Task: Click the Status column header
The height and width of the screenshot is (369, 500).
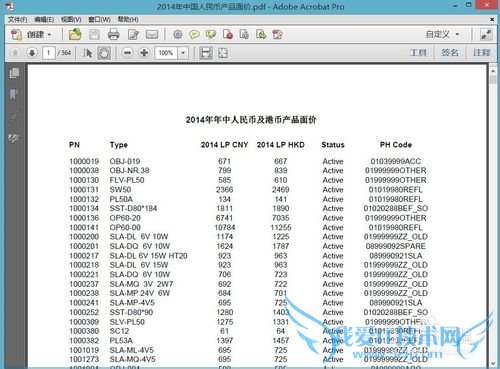Action: pyautogui.click(x=333, y=145)
